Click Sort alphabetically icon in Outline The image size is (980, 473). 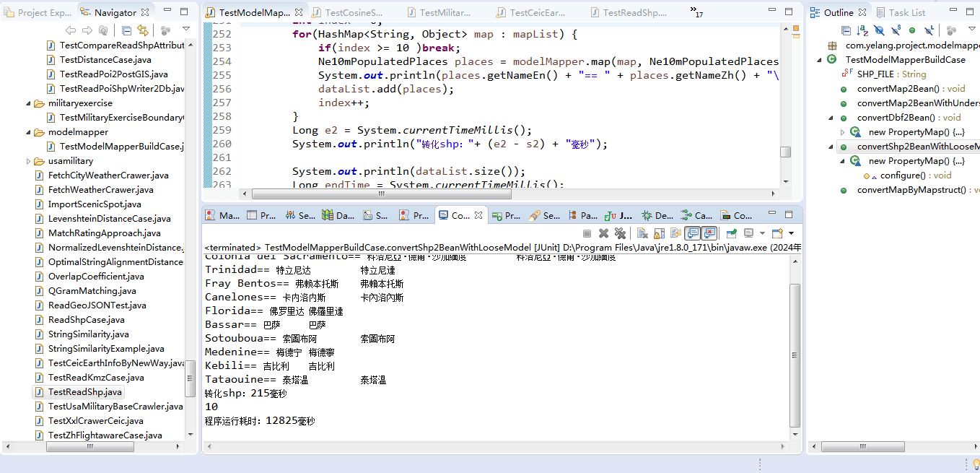point(862,30)
